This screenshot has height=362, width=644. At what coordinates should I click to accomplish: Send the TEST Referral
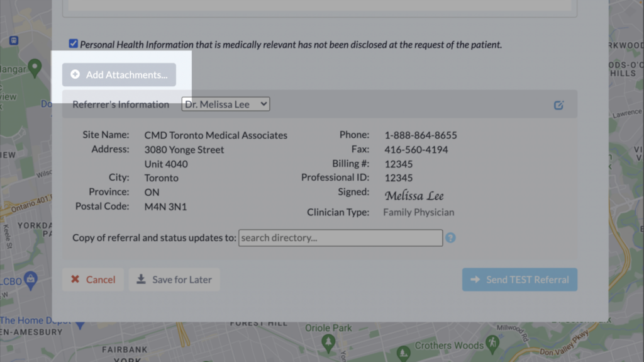pos(519,280)
